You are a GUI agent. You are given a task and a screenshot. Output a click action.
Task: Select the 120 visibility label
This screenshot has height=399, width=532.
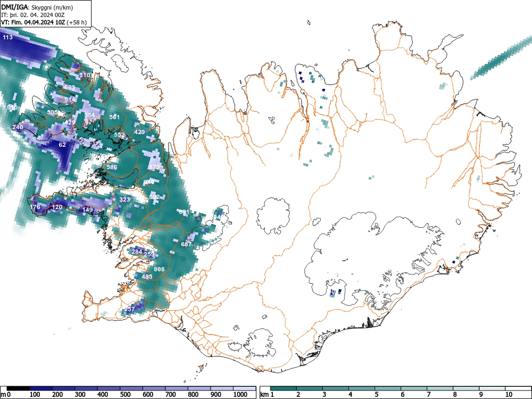point(57,207)
